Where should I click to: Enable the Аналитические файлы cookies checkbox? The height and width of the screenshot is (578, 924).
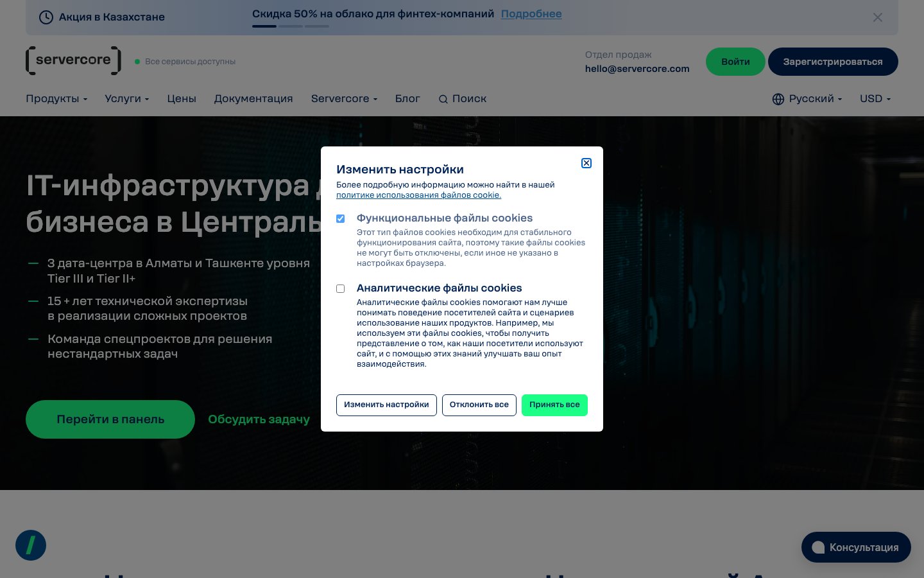[341, 289]
